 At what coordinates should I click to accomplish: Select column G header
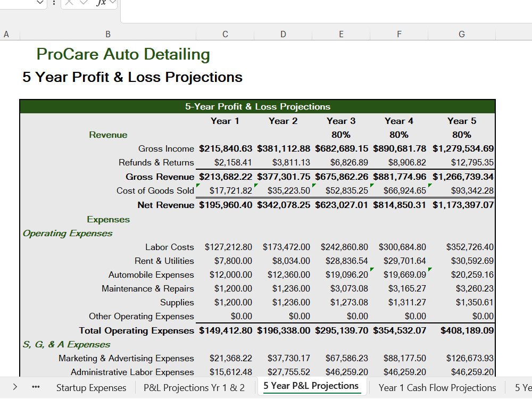coord(462,34)
